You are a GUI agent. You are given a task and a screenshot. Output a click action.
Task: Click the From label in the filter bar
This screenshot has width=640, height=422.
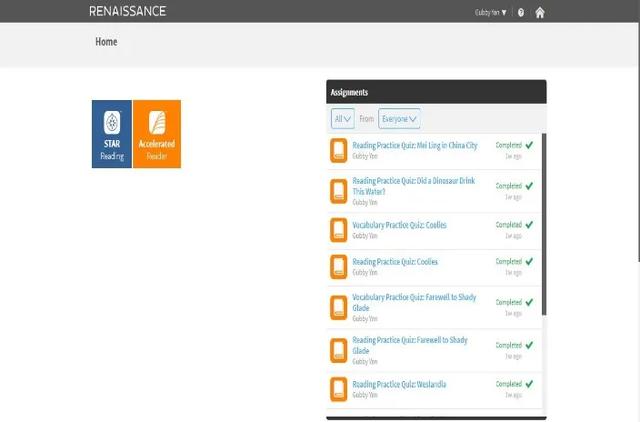(x=367, y=119)
